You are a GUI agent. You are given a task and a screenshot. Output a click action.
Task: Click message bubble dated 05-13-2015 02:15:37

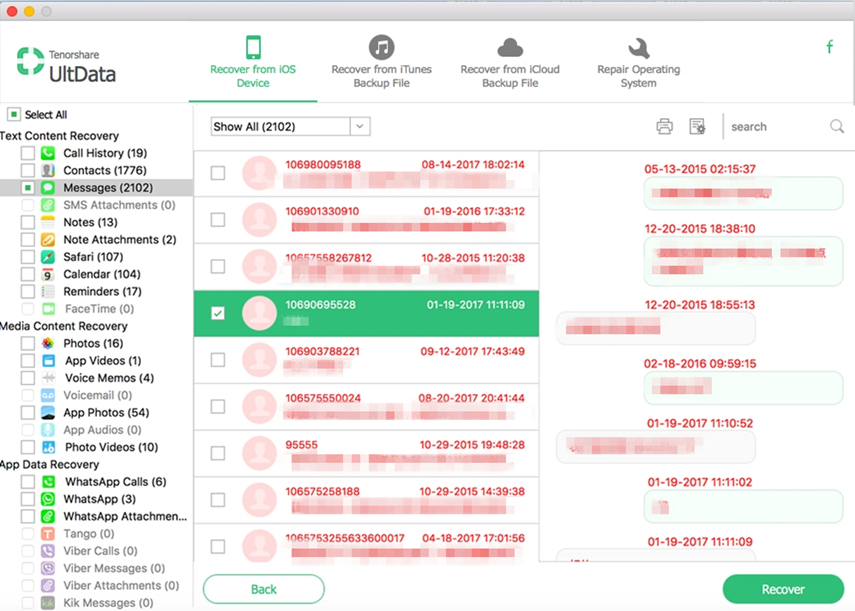[x=743, y=193]
